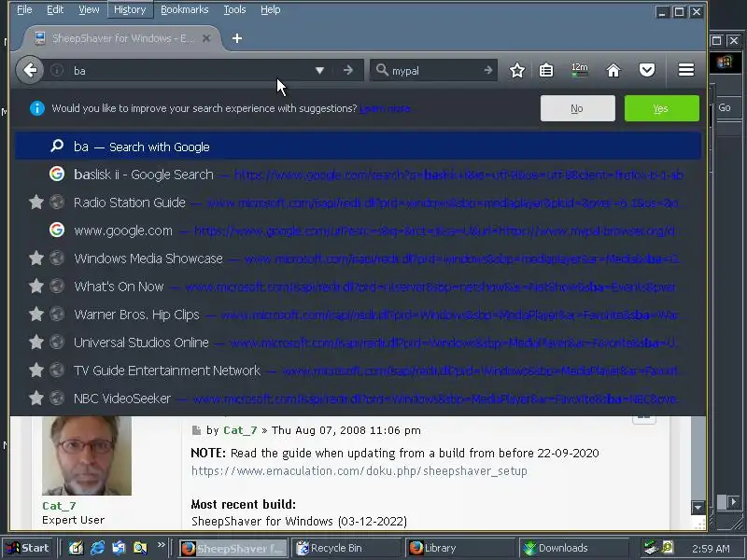This screenshot has width=747, height=560.
Task: Open the hamburger menu
Action: tap(686, 70)
